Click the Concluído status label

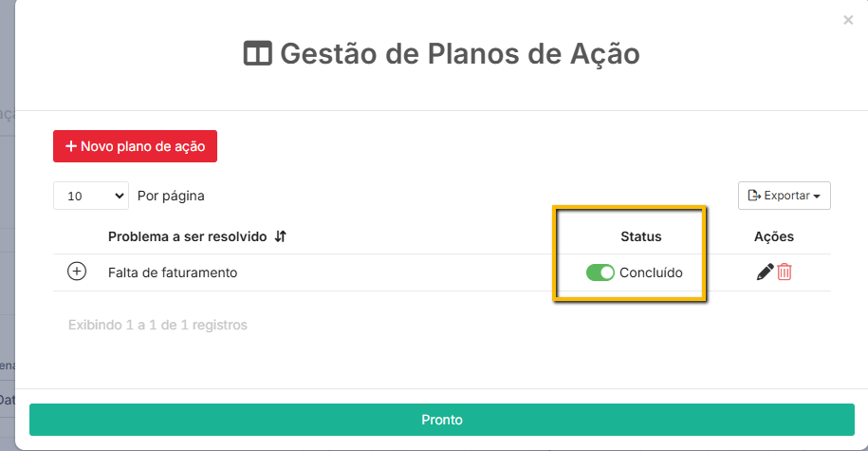coord(651,272)
